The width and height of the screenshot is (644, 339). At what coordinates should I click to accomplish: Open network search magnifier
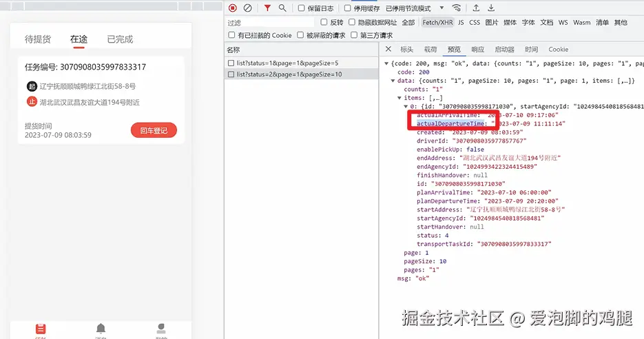point(282,8)
